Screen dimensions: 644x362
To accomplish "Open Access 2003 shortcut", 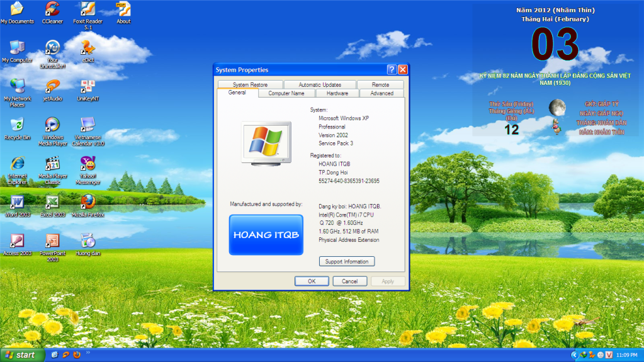I will click(17, 245).
